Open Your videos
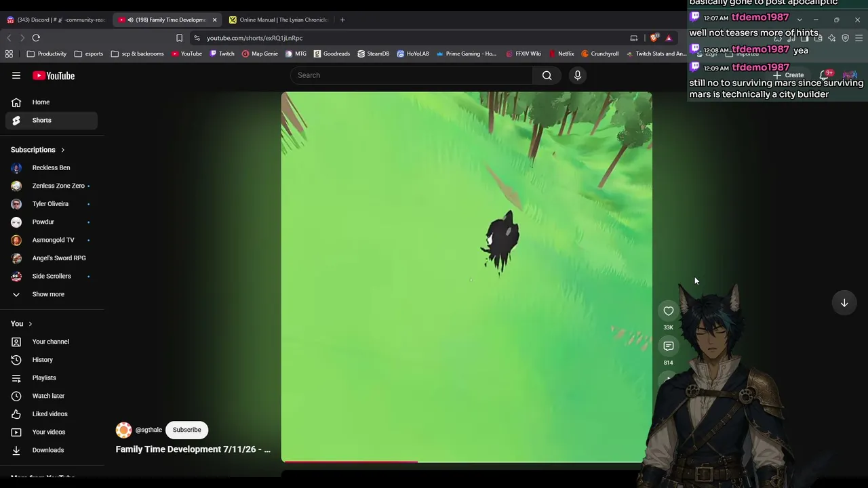 tap(52, 432)
